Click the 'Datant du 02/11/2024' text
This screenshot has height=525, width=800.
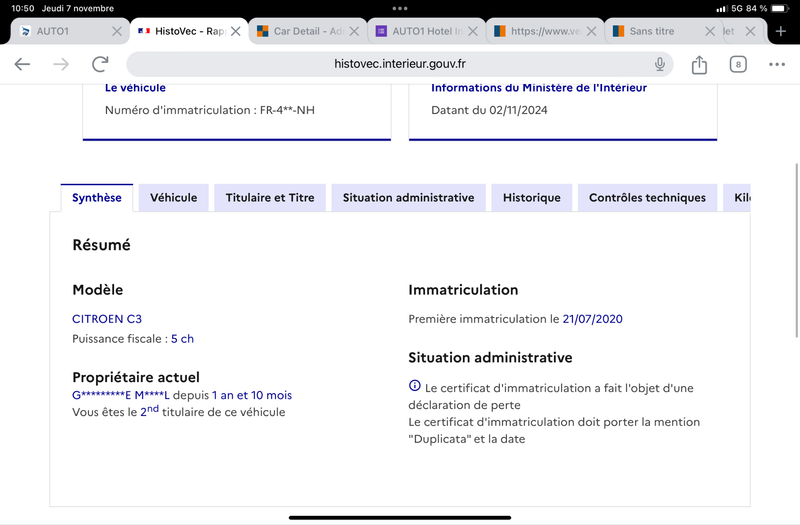(x=489, y=110)
